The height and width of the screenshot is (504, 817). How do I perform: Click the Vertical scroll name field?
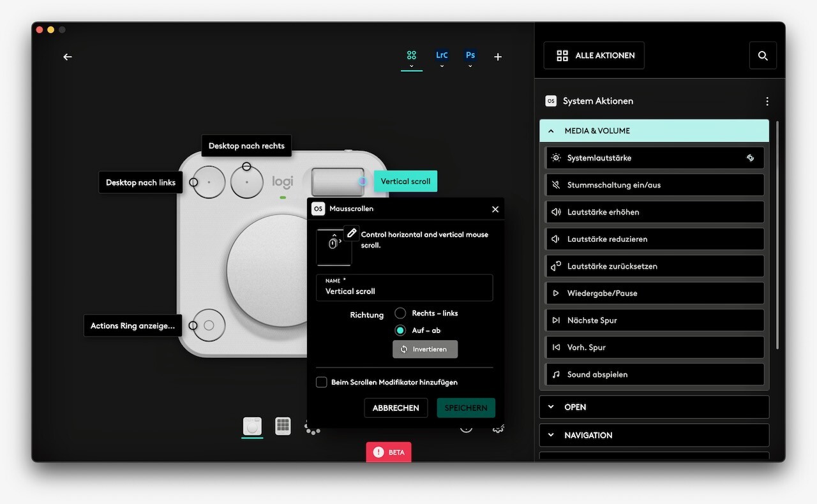coord(404,291)
